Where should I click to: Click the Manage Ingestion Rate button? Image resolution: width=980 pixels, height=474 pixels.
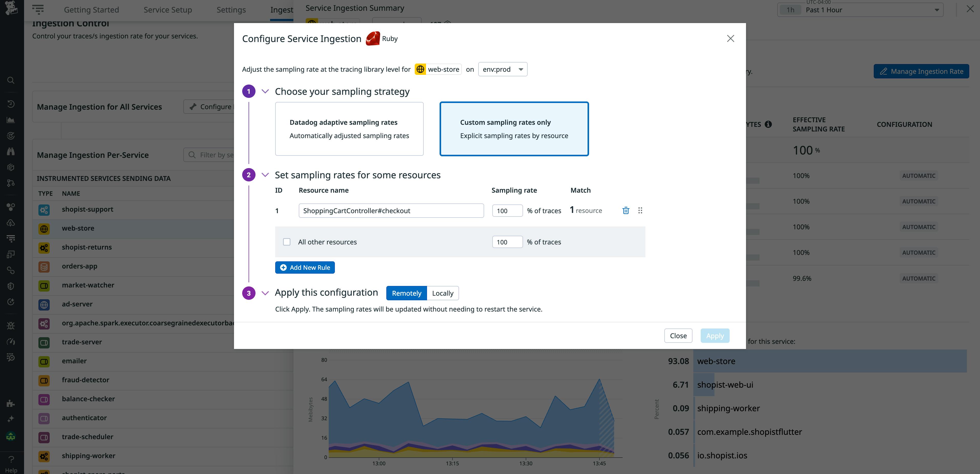pos(921,71)
